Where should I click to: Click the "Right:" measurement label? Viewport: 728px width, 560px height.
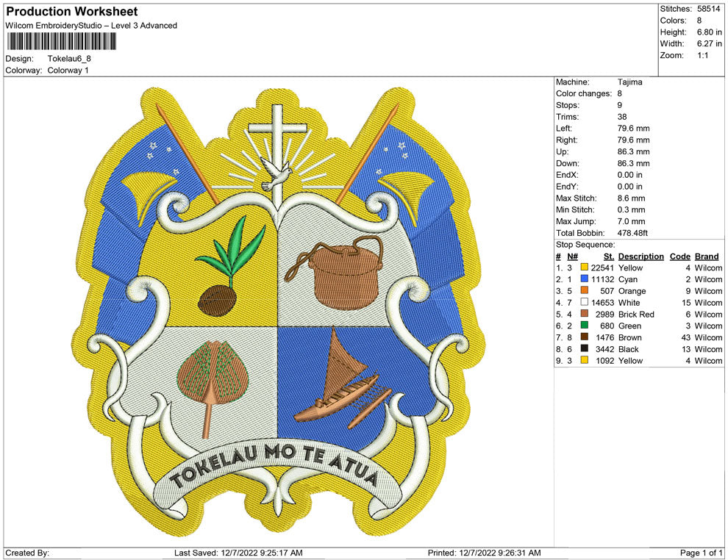point(566,140)
